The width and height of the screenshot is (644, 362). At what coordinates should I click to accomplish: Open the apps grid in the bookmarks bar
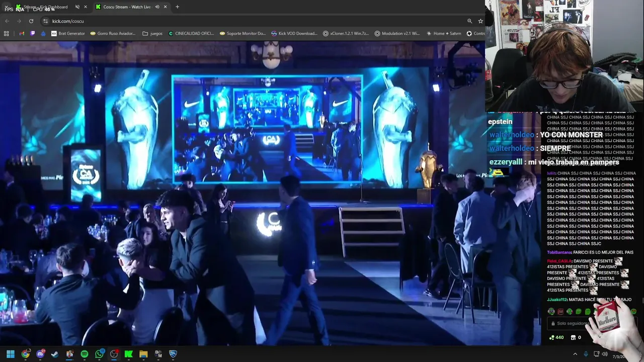(x=7, y=34)
